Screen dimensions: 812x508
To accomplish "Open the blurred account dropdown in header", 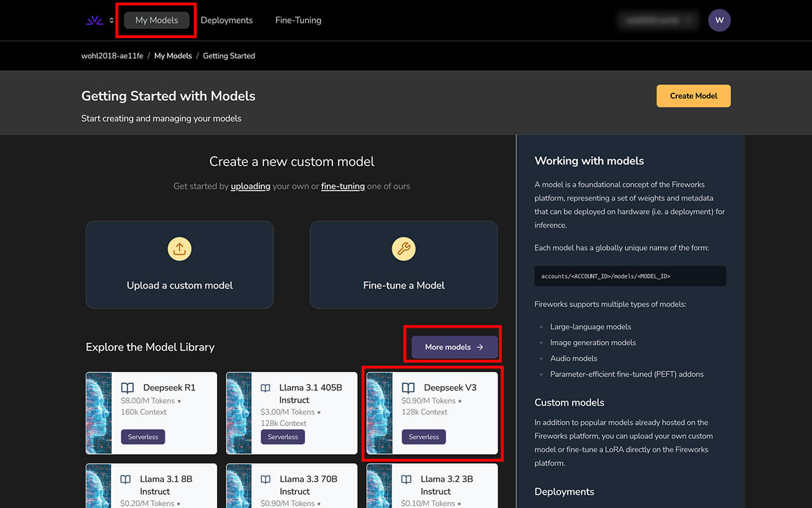I will (x=657, y=20).
